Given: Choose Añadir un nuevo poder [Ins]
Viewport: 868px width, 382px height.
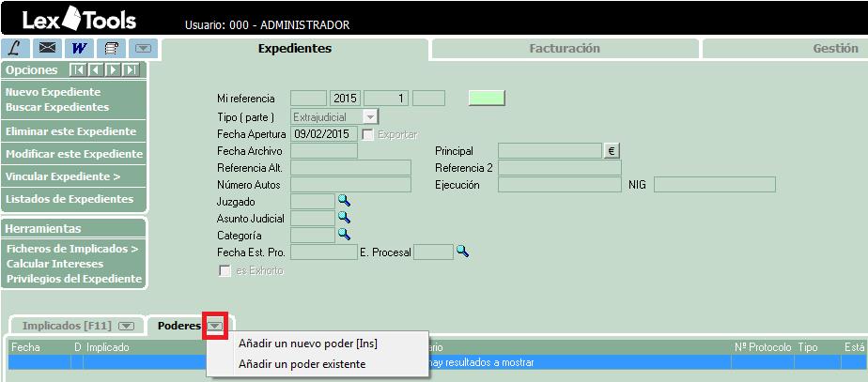Looking at the screenshot, I should tap(307, 344).
